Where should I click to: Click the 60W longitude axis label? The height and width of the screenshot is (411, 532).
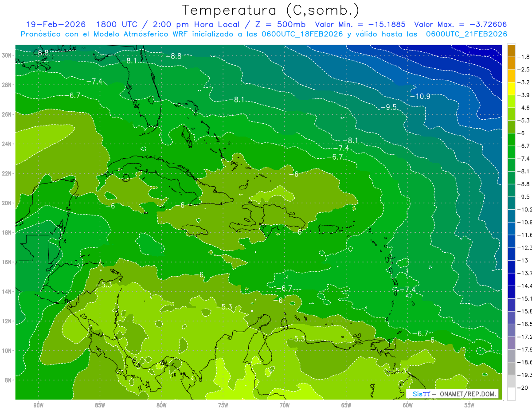click(x=408, y=405)
